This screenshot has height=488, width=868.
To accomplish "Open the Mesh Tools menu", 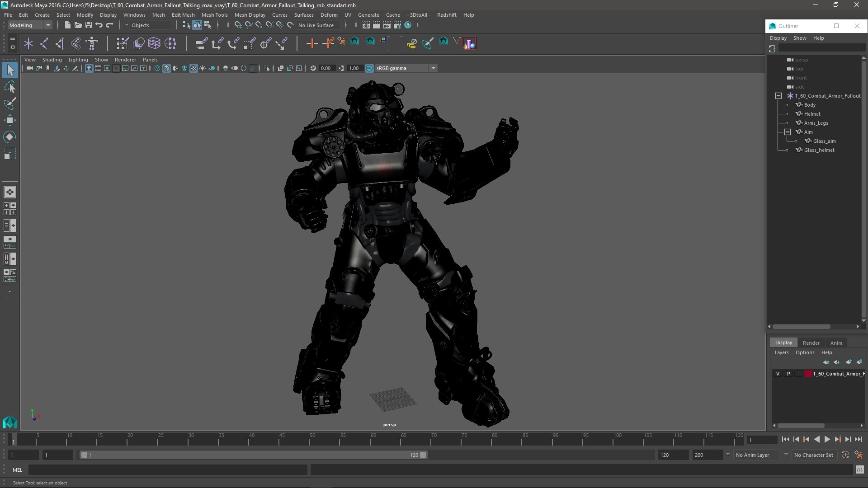I will 214,15.
